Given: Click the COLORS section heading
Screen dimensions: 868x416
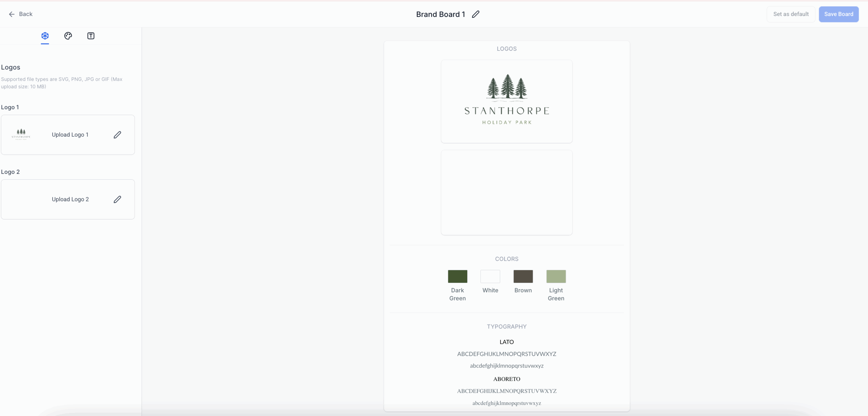Looking at the screenshot, I should point(507,259).
